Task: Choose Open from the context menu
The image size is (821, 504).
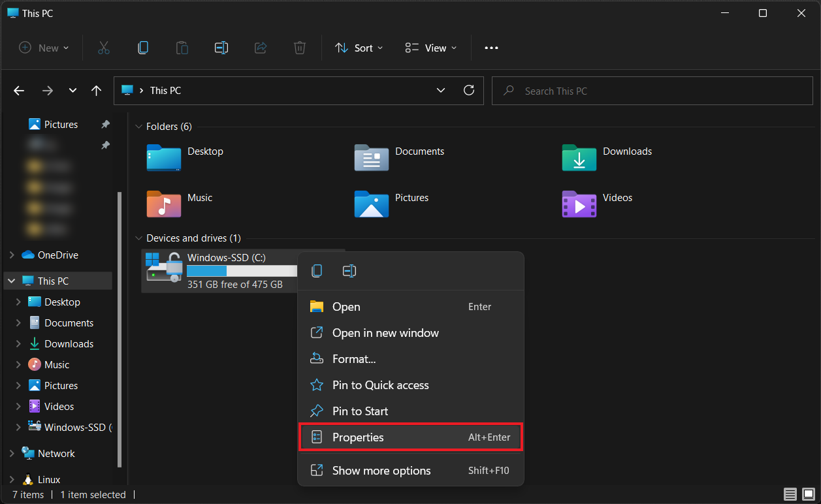Action: pyautogui.click(x=411, y=307)
